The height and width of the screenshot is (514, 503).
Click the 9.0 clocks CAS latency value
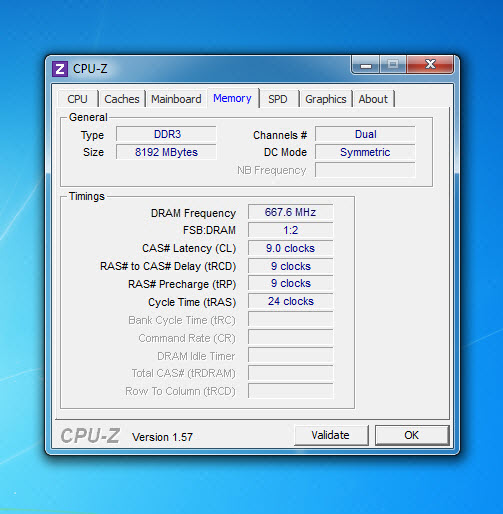pos(290,248)
